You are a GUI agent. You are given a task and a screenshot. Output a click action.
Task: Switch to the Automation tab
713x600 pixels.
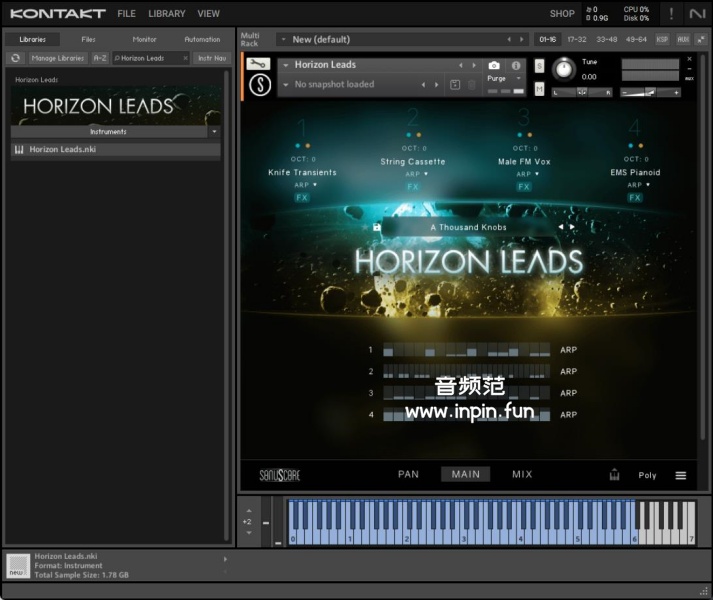click(x=202, y=40)
